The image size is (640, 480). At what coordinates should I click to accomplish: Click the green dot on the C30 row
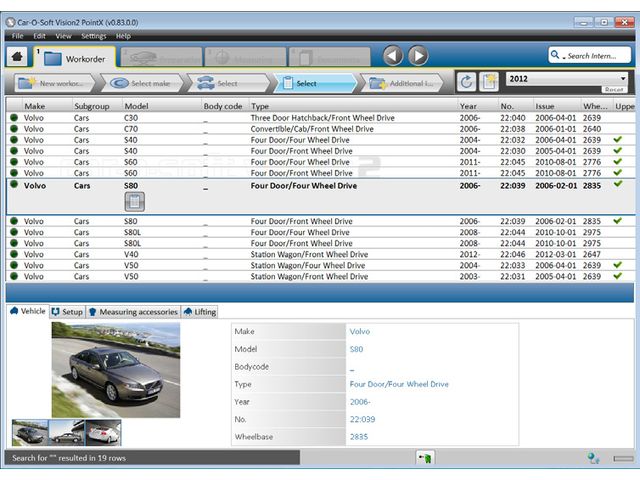(x=14, y=118)
